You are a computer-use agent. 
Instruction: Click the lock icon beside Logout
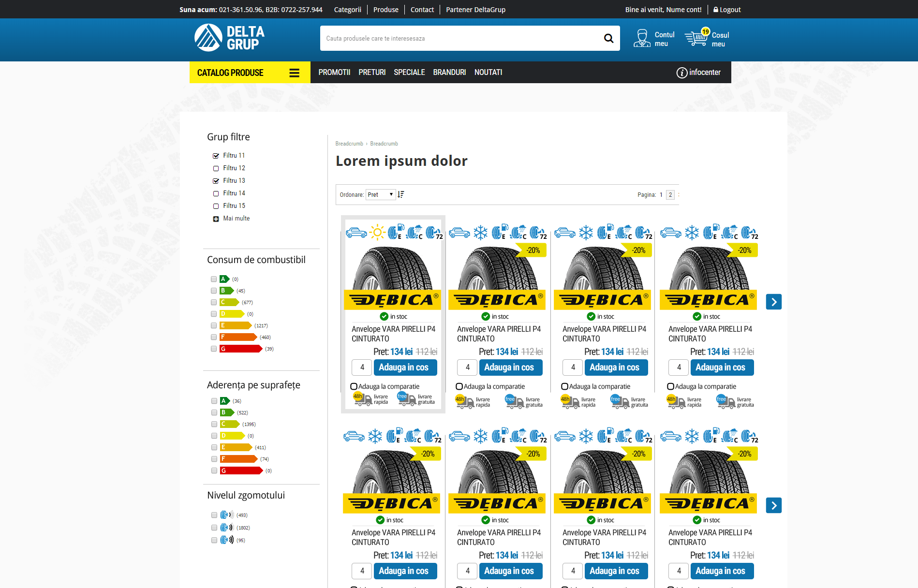pyautogui.click(x=716, y=10)
